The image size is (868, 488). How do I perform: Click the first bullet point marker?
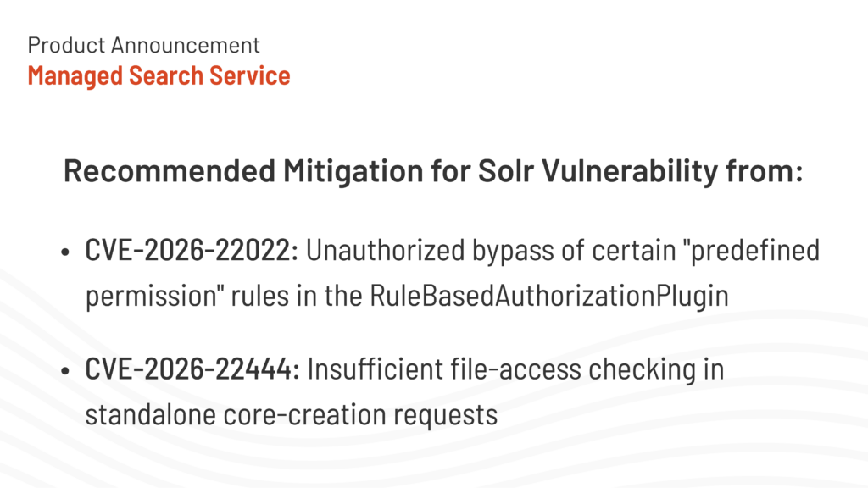coord(68,253)
